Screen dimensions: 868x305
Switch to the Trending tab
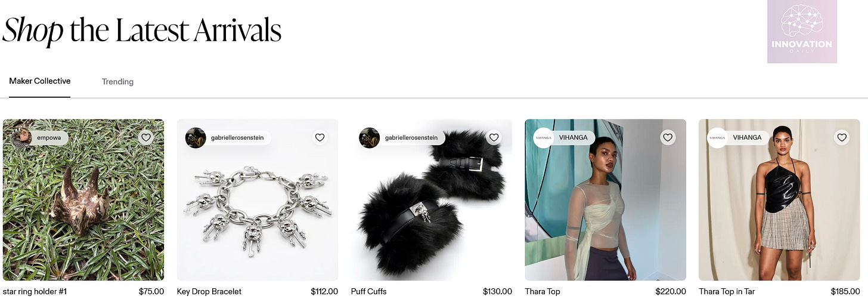(x=117, y=82)
